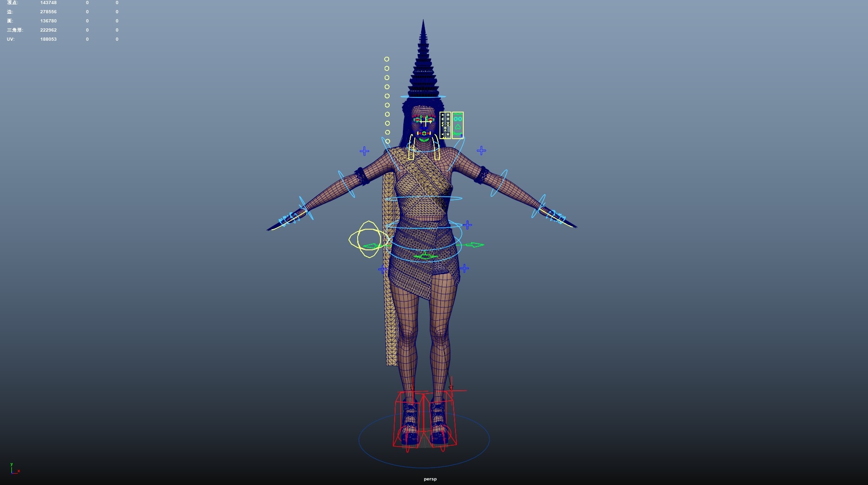
Task: Select the topmost yellow circle in the column
Action: tap(386, 59)
